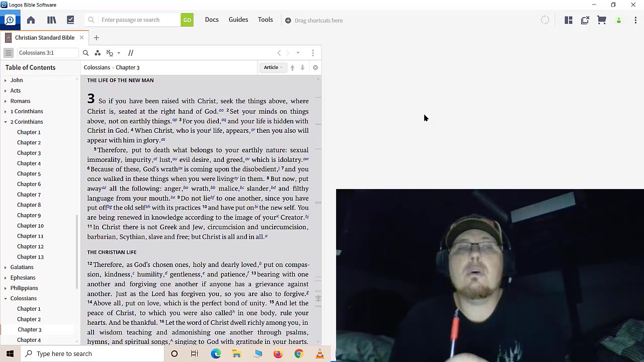The height and width of the screenshot is (362, 644).
Task: Click the Windows Start button
Action: click(10, 353)
